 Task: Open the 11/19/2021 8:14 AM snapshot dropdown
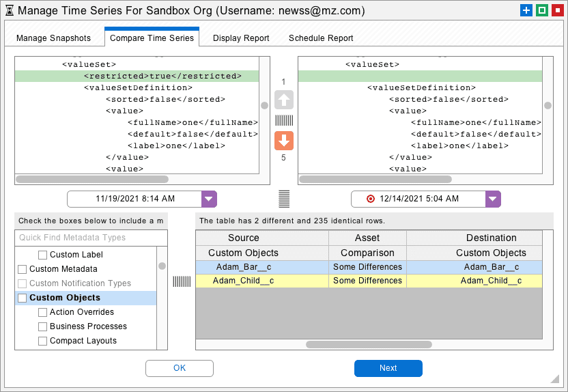(x=209, y=199)
